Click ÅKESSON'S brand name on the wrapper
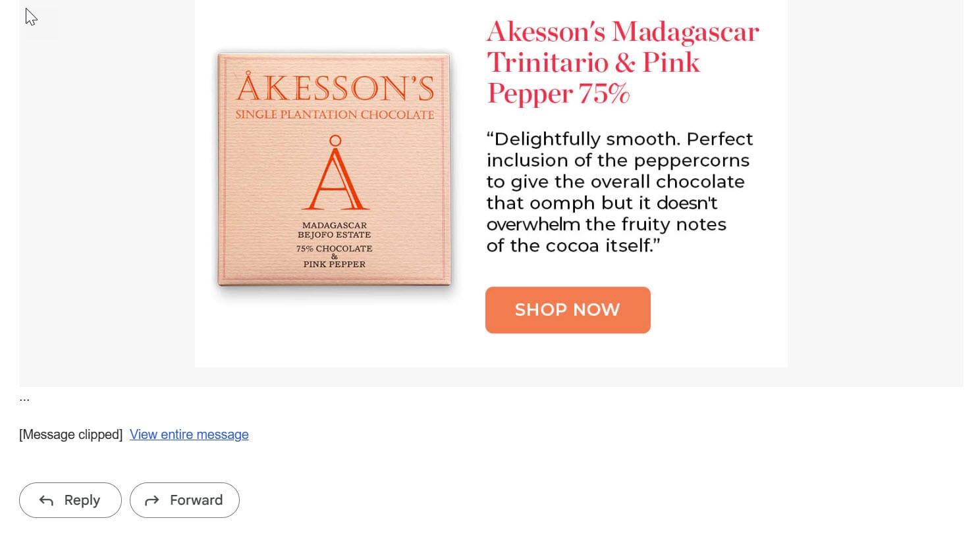 (335, 88)
